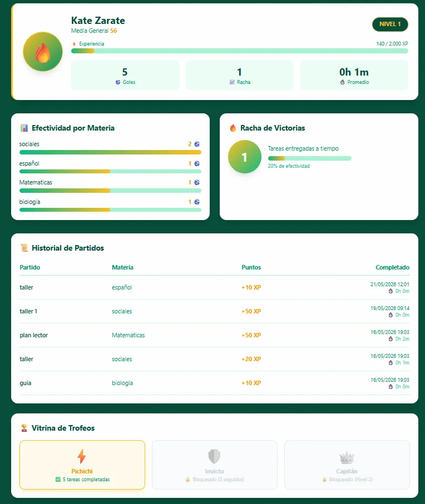This screenshot has width=425, height=504.
Task: Click the Partido column header
Action: point(30,267)
